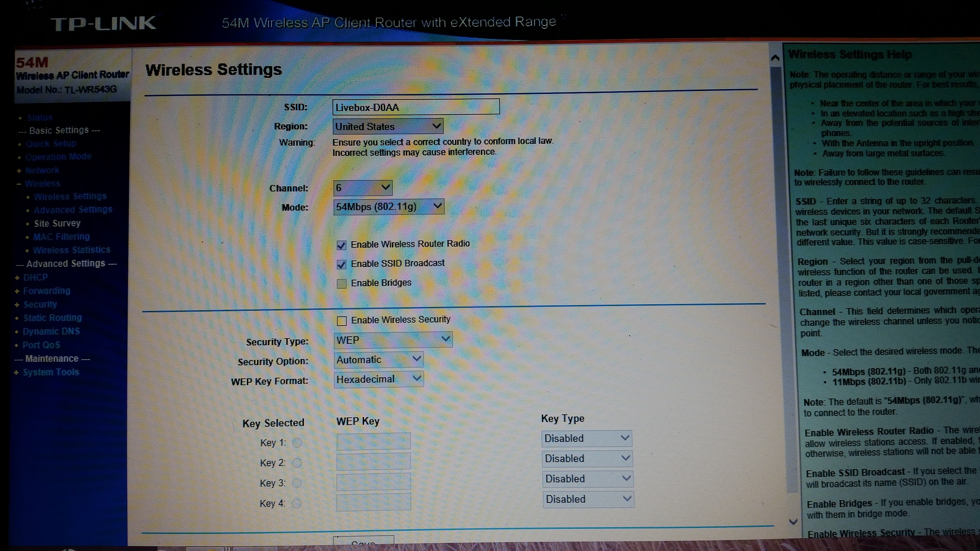The height and width of the screenshot is (551, 980).
Task: Open the Dynamic DNS link
Action: [51, 332]
